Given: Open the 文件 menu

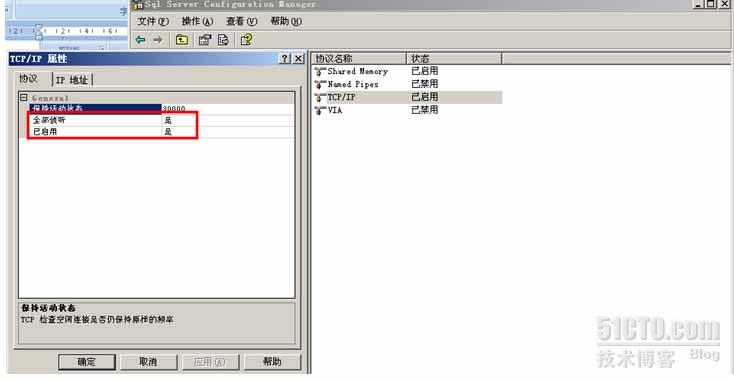Looking at the screenshot, I should [153, 22].
